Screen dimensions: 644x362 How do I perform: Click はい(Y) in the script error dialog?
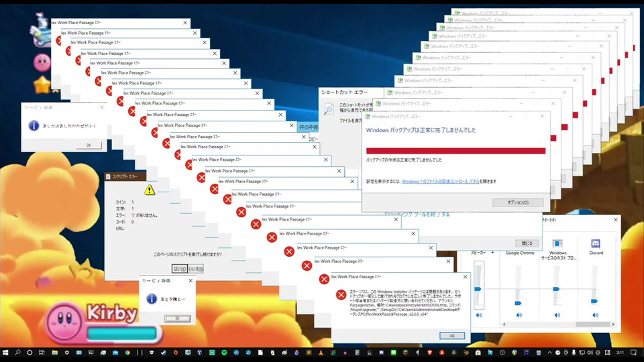180,269
